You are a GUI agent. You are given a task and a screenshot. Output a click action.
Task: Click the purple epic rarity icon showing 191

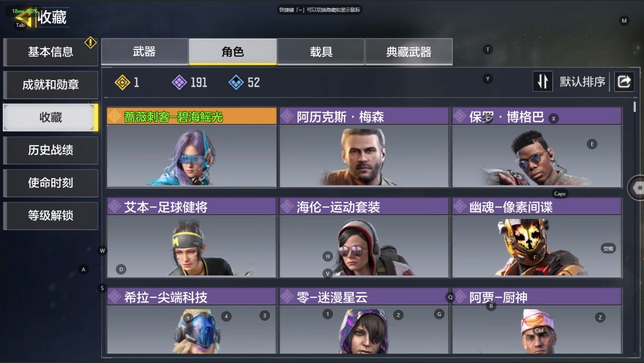click(x=179, y=83)
